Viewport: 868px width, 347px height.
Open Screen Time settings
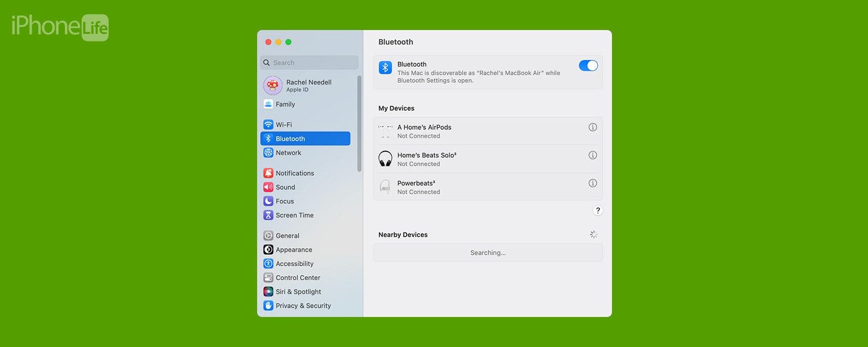tap(294, 216)
